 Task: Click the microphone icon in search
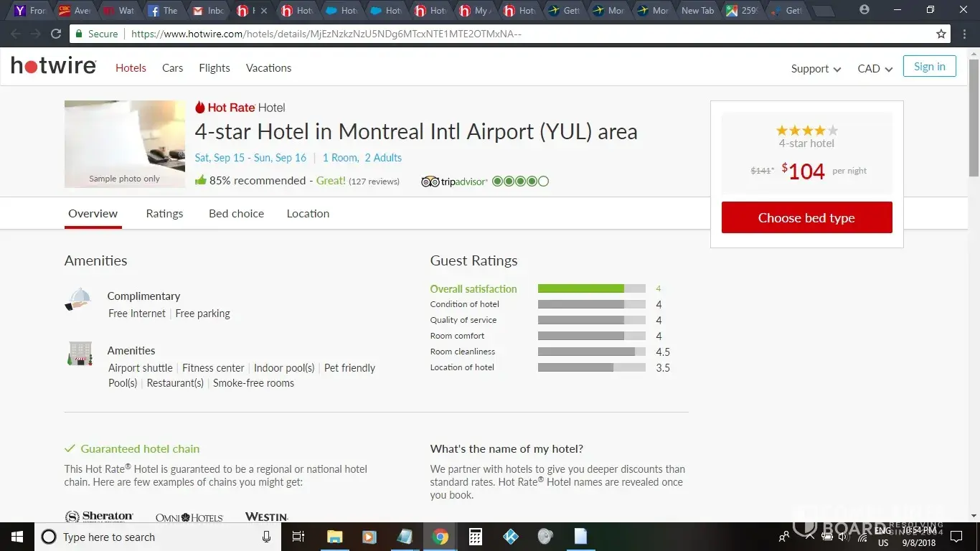pos(266,537)
